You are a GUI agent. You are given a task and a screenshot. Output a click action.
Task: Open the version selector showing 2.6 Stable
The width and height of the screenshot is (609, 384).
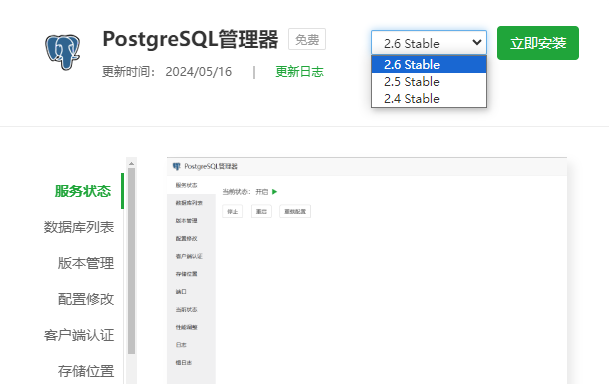[429, 43]
